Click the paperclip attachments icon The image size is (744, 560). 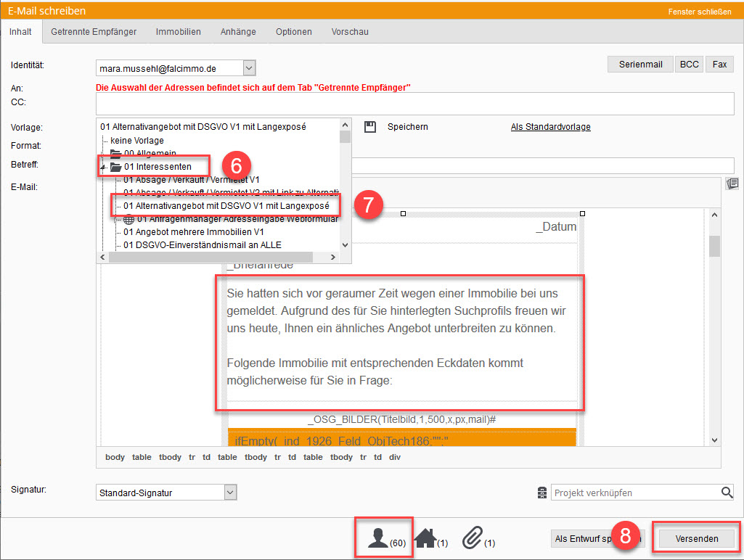coord(472,538)
